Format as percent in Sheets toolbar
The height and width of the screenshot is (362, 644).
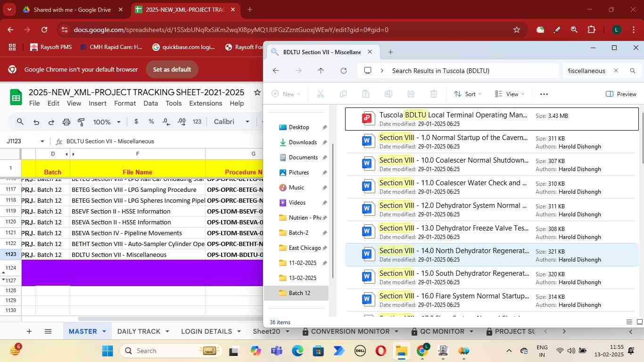(x=151, y=122)
